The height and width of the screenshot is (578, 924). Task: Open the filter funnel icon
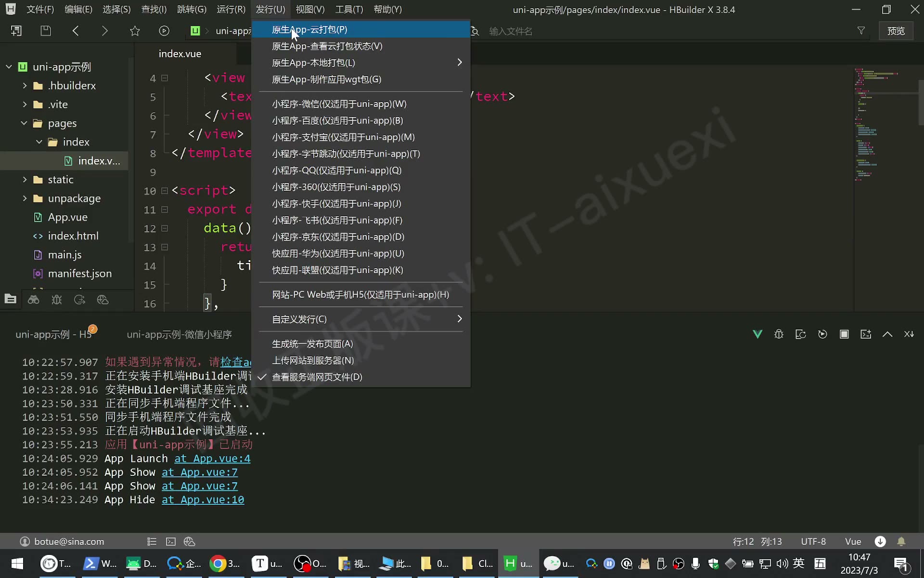click(861, 31)
